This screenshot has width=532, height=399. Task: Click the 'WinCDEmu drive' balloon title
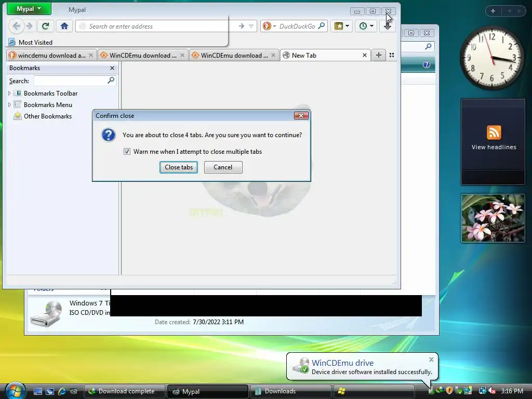click(x=342, y=363)
